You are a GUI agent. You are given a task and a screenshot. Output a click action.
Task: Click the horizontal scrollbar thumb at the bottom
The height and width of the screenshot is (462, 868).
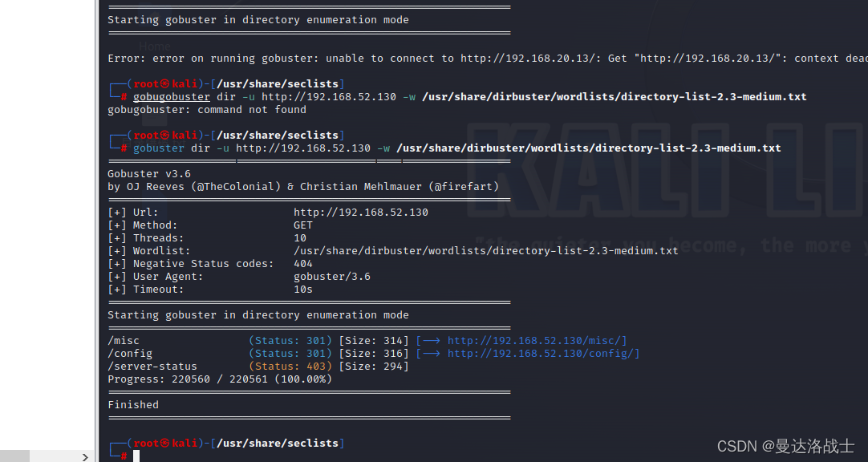pyautogui.click(x=14, y=457)
